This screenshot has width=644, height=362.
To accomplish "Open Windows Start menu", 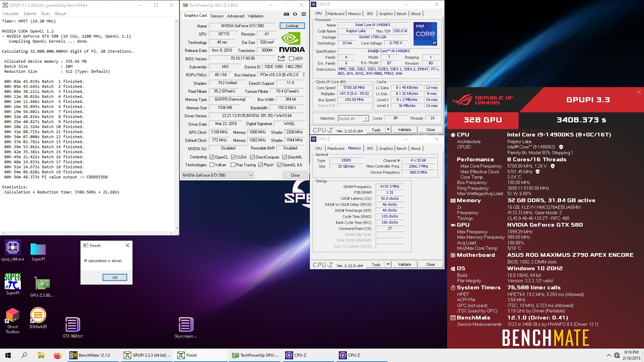I will click(x=8, y=355).
